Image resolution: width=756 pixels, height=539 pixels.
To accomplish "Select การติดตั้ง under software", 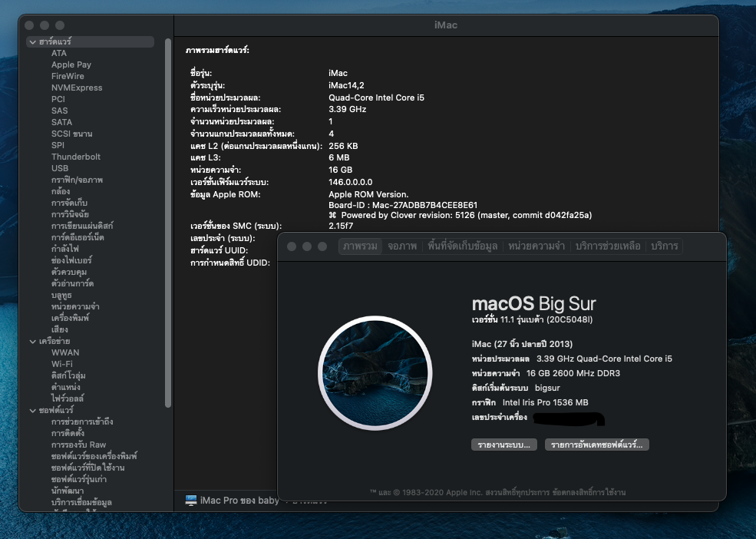I will [68, 433].
